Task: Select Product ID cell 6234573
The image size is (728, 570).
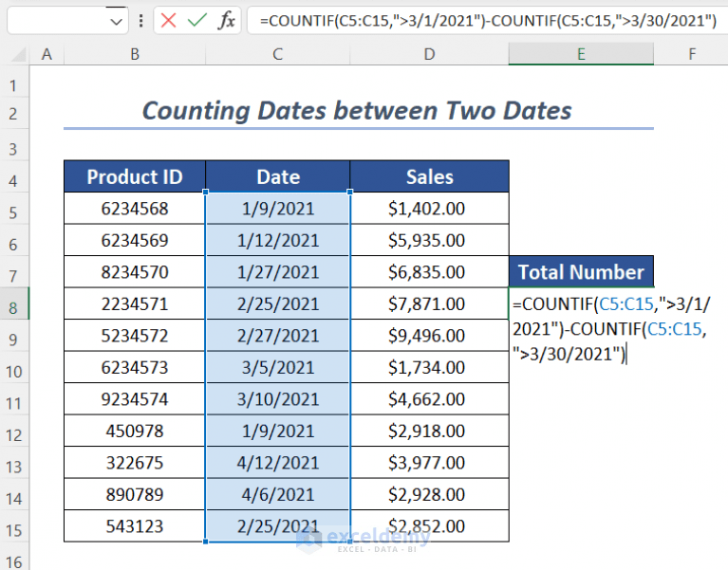Action: [135, 367]
